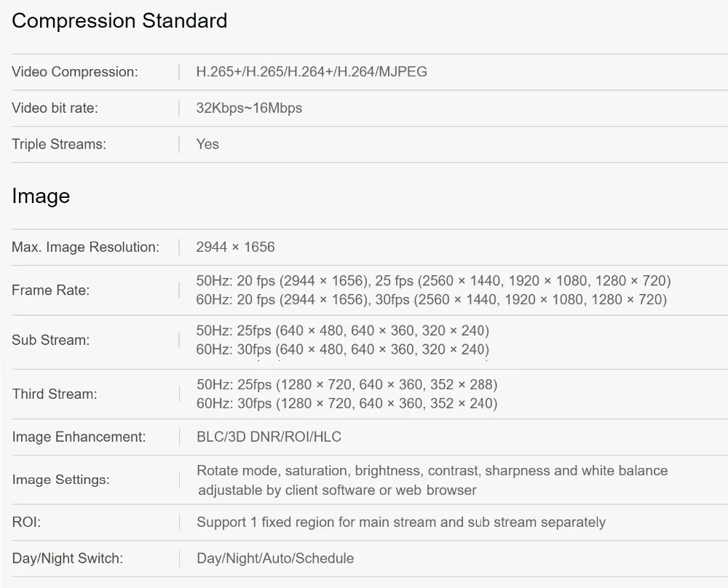Click the Third Stream label
The width and height of the screenshot is (728, 588).
coord(54,394)
